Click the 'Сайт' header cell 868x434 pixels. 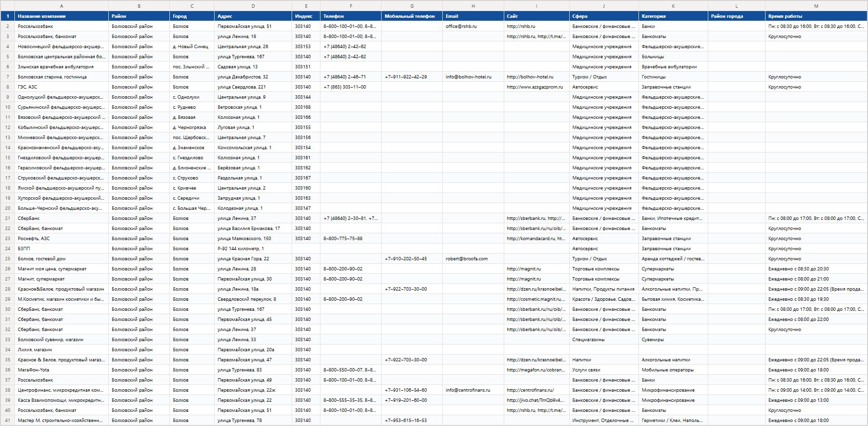(x=536, y=16)
